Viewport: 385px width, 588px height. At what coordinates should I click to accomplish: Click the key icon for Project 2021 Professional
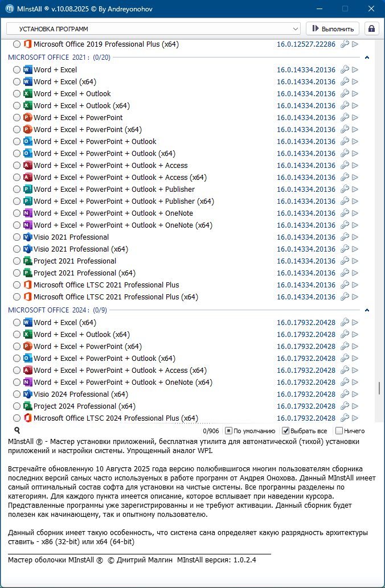tap(345, 261)
